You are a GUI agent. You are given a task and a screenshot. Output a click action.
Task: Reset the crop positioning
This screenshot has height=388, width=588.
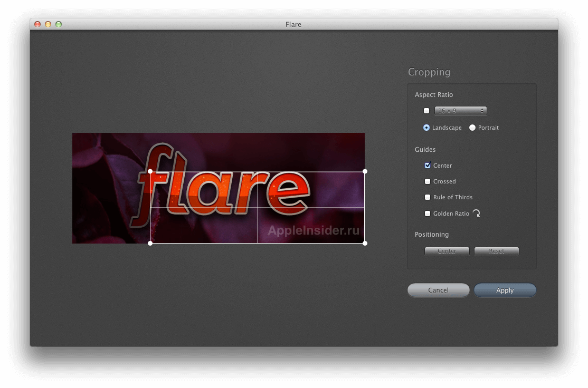tap(496, 251)
